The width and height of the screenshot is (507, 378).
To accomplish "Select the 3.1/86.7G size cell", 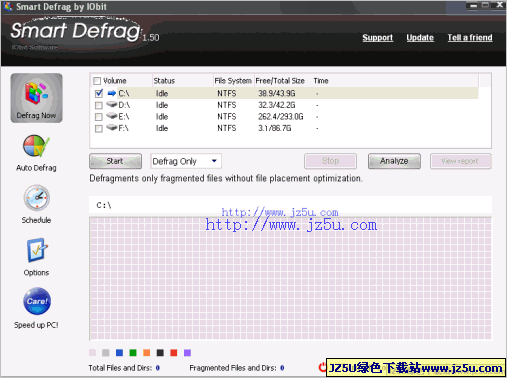I will (x=275, y=128).
